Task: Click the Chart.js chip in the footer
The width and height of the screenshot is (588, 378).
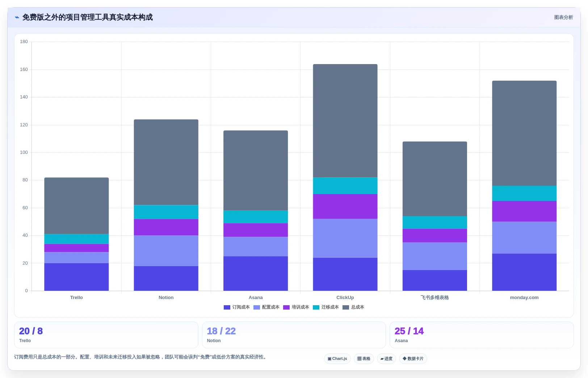Action: 337,359
